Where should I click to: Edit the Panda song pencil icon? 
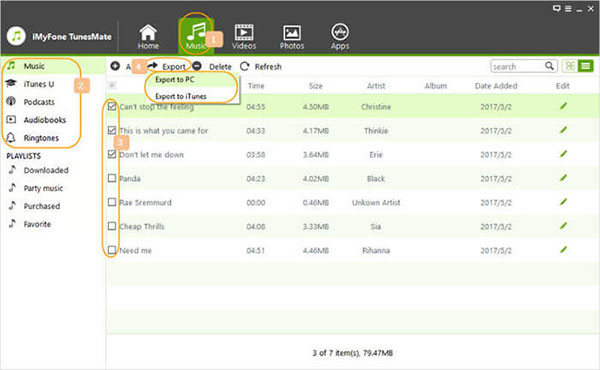(563, 178)
